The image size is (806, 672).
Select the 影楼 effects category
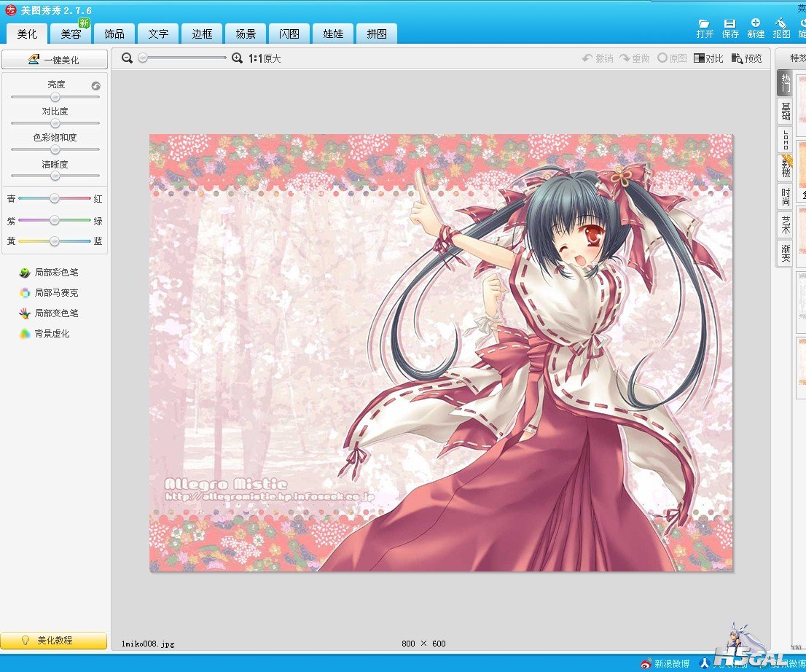785,168
